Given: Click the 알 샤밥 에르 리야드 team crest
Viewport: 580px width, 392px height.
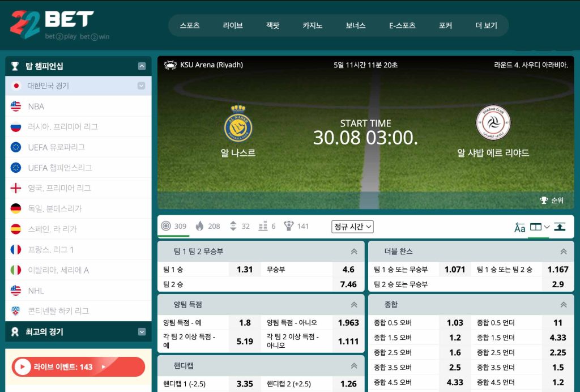Looking at the screenshot, I should coord(493,123).
